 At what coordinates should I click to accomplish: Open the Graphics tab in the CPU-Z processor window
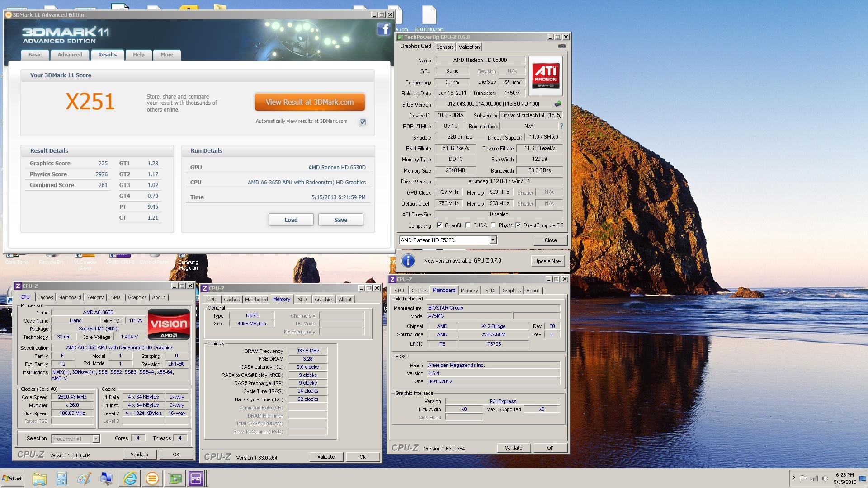pos(137,297)
